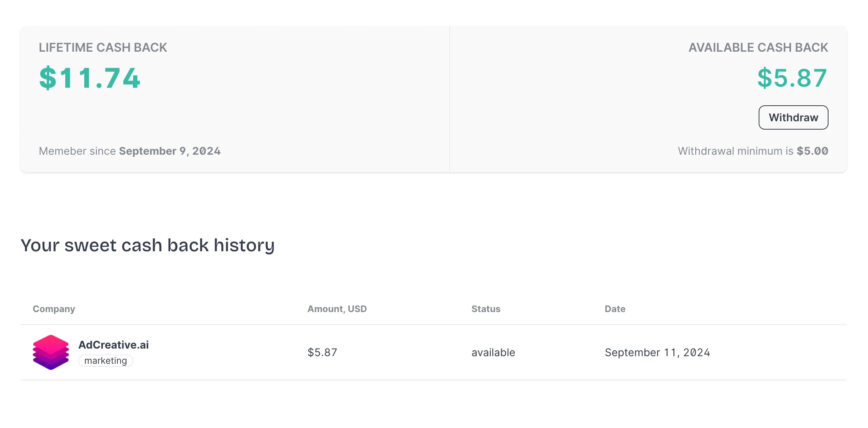Sort by the Amount, USD column

pos(337,309)
